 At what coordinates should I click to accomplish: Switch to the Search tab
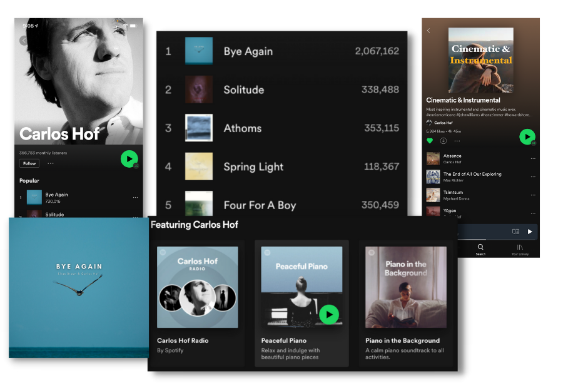[480, 250]
